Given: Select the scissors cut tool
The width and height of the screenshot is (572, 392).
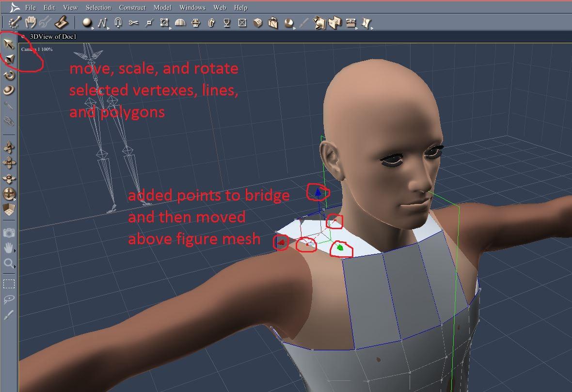Looking at the screenshot, I should coord(133,23).
